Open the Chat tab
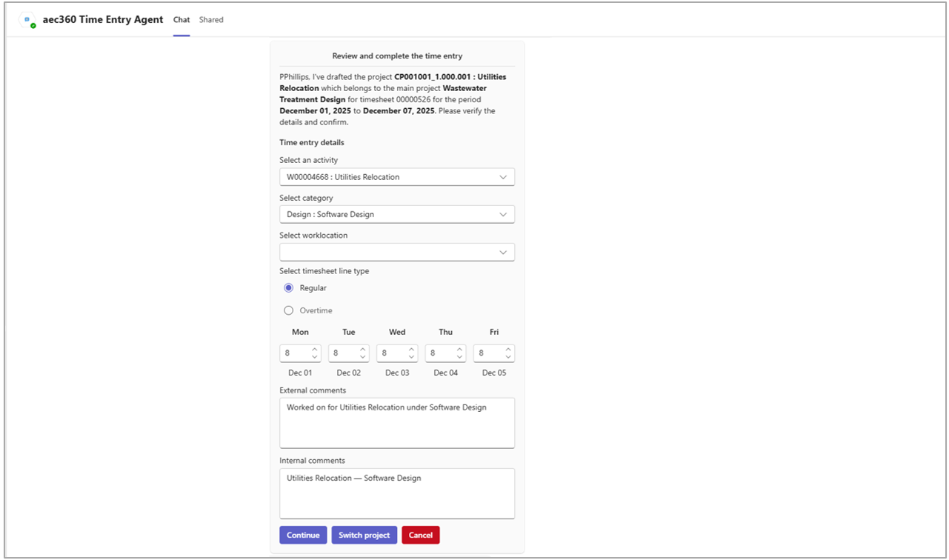 tap(182, 20)
